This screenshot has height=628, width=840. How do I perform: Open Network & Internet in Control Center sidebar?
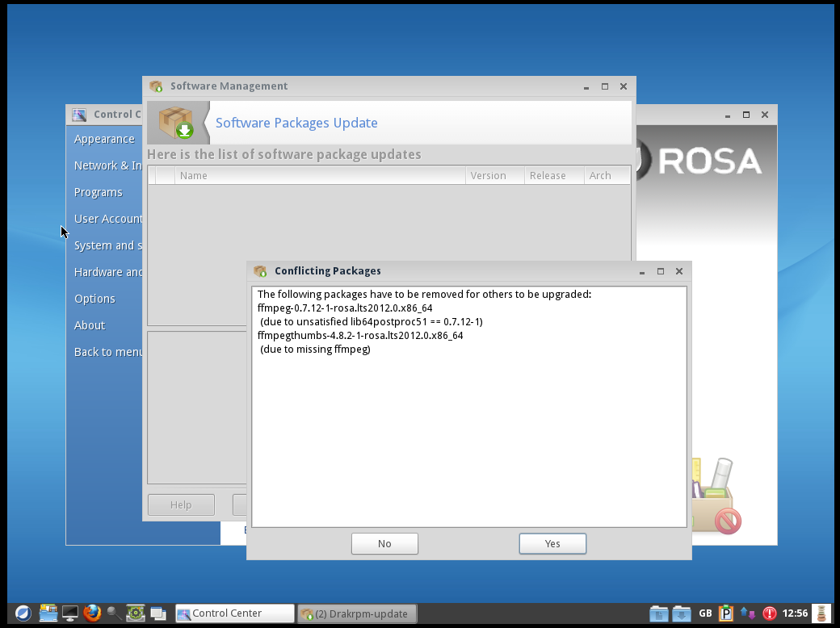tap(107, 165)
